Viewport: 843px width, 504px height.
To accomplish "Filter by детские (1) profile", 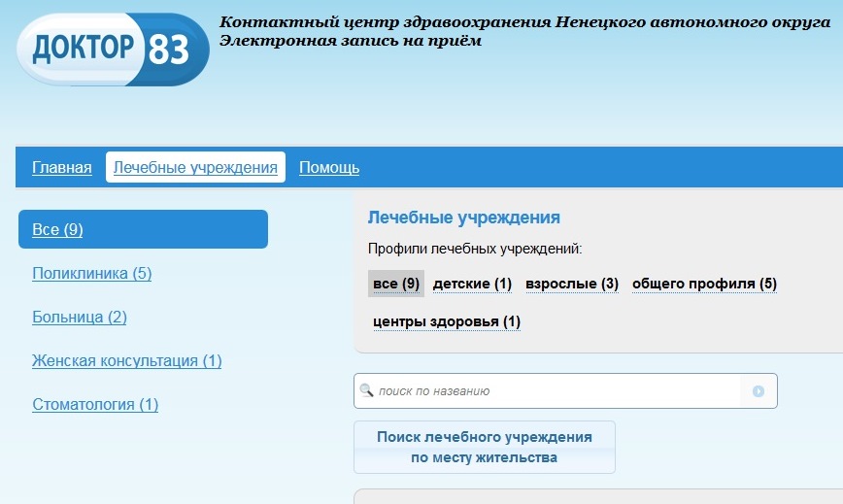I will click(472, 284).
